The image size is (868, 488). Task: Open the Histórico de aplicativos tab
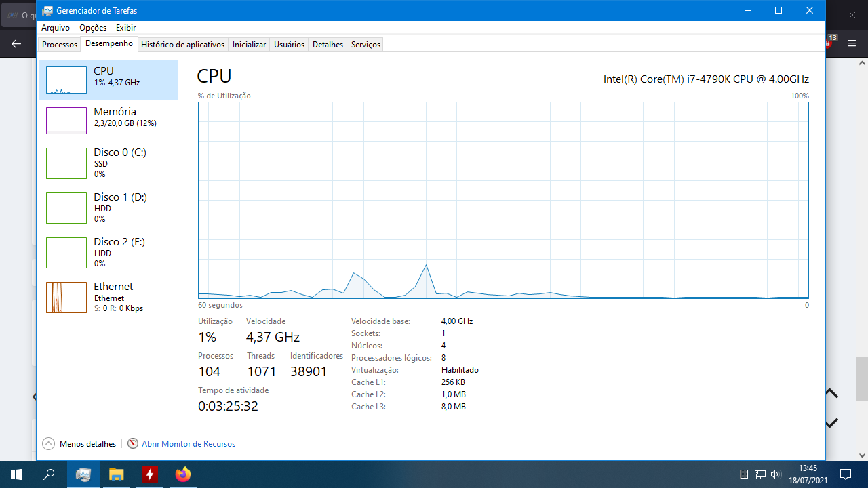(182, 45)
